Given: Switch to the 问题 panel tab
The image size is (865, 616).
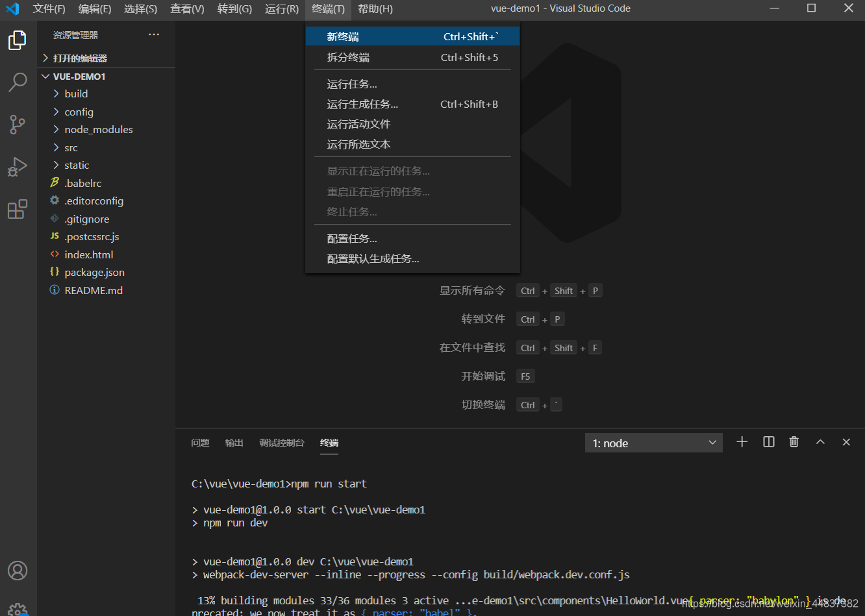Looking at the screenshot, I should [x=200, y=443].
